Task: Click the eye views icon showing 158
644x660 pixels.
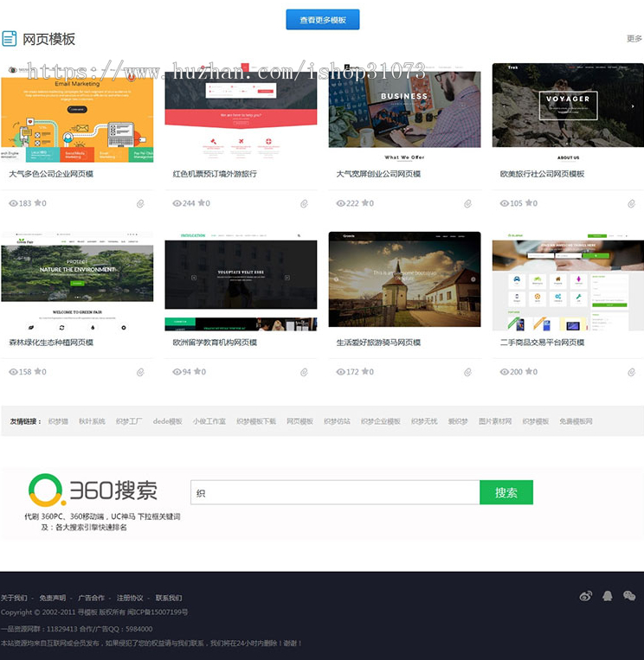Action: (14, 372)
